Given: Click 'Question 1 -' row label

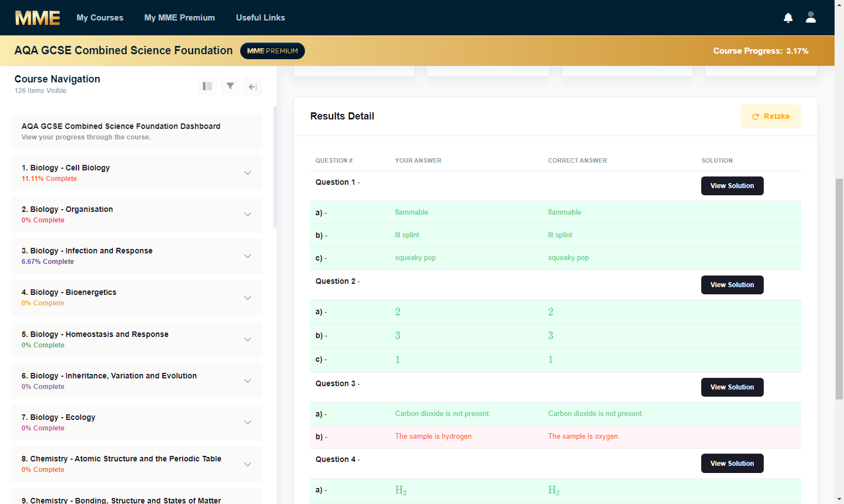Looking at the screenshot, I should [338, 182].
